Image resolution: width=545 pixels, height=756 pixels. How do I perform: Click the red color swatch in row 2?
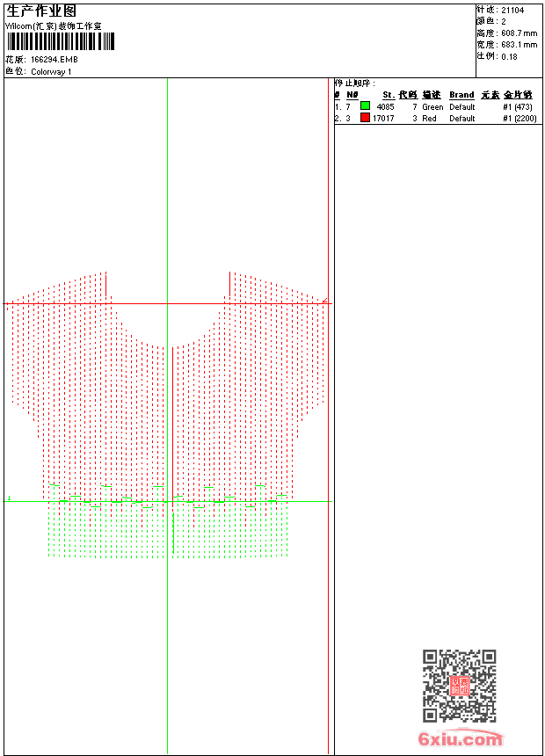coord(365,118)
